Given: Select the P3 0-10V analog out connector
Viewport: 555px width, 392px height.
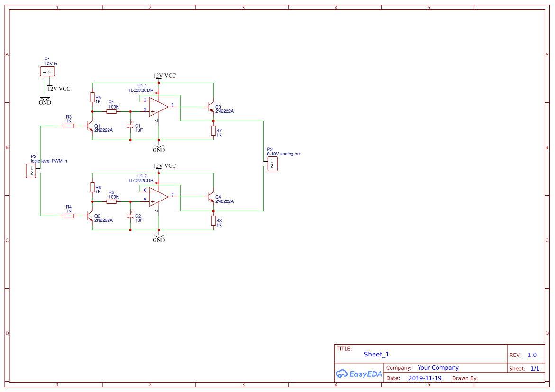Looking at the screenshot, I should pos(273,164).
